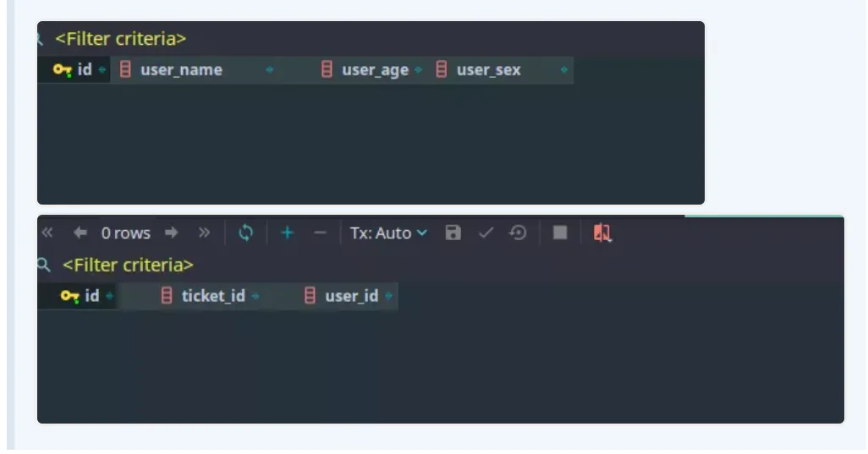
Task: Click column icon next to user_name
Action: coord(126,69)
